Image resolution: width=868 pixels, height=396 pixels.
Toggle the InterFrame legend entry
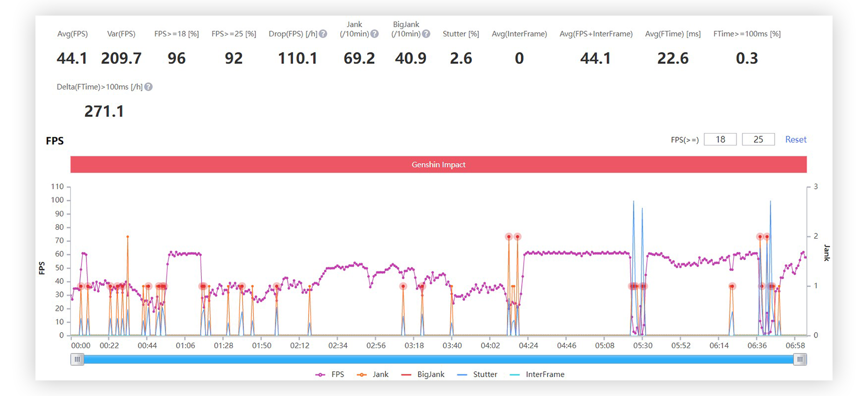click(537, 375)
